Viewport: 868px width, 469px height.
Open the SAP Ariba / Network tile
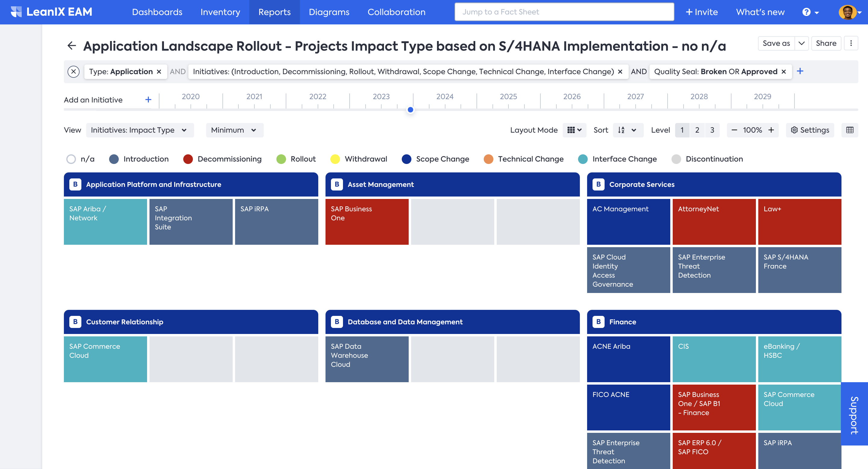[105, 222]
